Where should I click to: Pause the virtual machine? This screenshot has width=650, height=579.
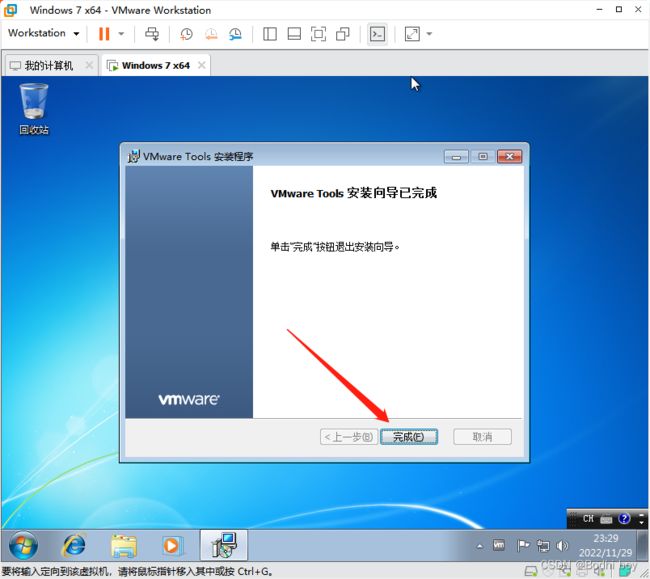click(104, 34)
